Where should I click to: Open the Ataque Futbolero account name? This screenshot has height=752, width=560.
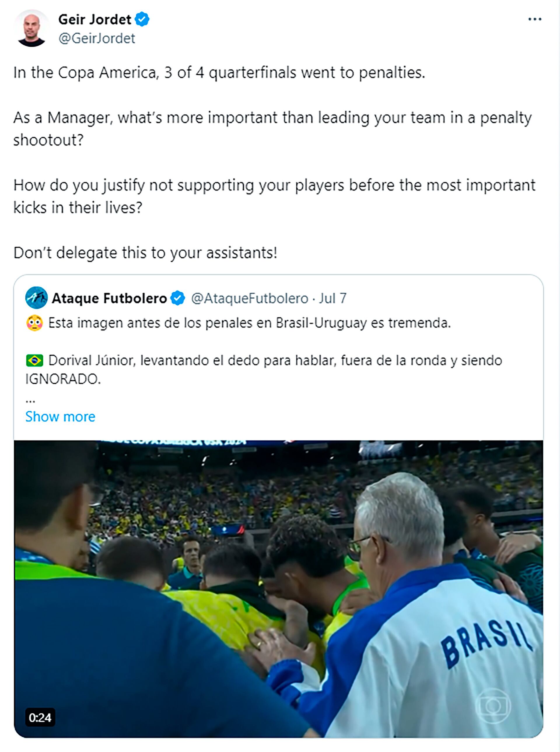pos(109,298)
